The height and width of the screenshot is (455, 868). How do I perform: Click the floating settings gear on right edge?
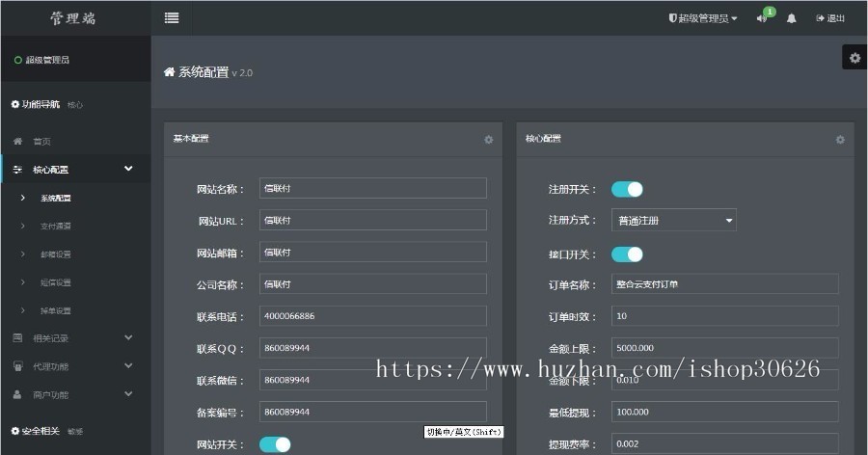tap(854, 58)
